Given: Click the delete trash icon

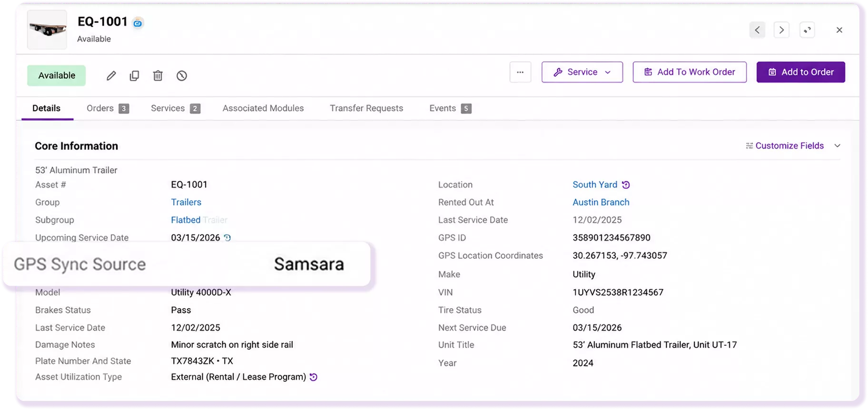Looking at the screenshot, I should tap(158, 76).
